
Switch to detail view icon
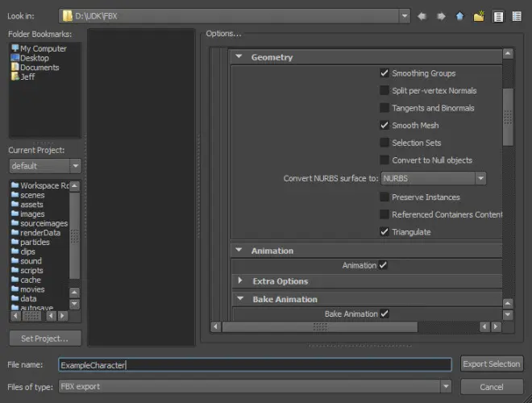(517, 16)
